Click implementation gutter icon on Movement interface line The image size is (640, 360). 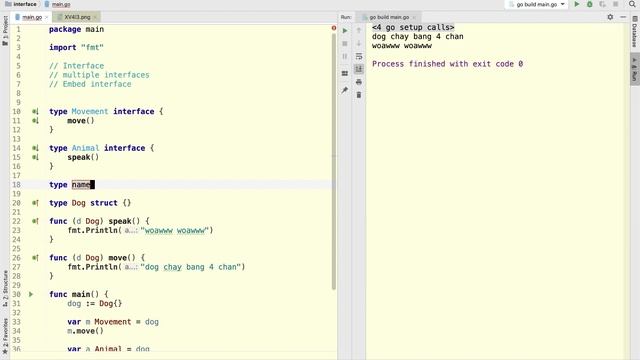(36, 111)
